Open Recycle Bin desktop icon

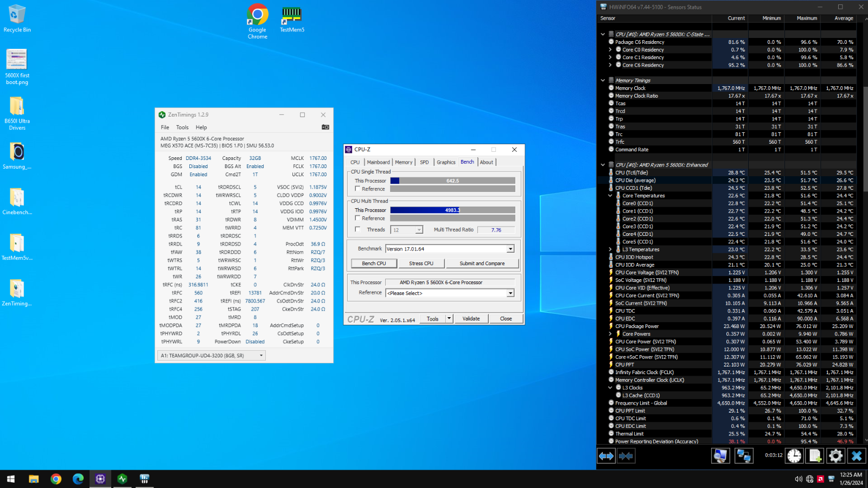click(x=17, y=18)
